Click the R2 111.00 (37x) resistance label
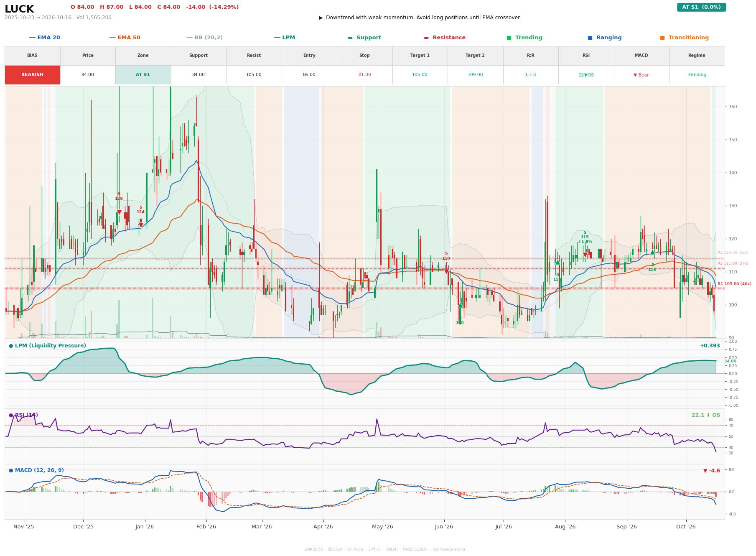 point(733,263)
